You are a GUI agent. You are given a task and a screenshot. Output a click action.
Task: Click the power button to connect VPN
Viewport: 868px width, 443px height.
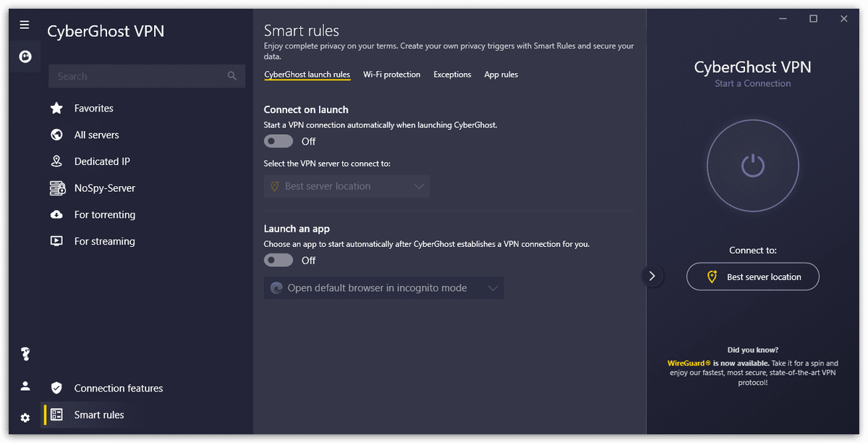752,166
